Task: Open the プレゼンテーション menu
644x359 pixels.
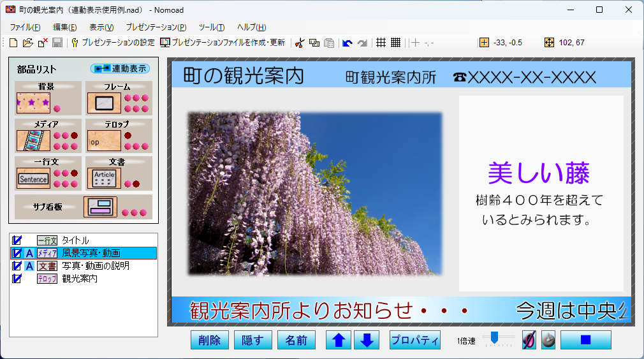Action: [x=156, y=27]
